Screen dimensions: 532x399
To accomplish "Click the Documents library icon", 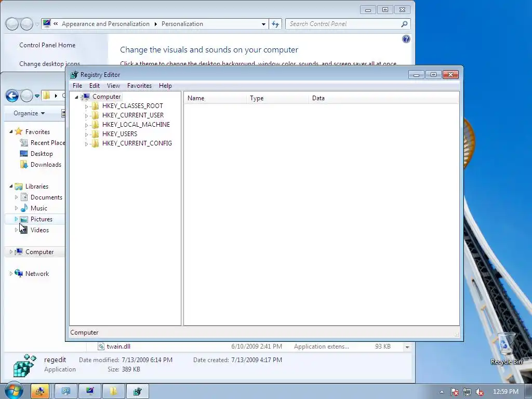I will pos(24,197).
